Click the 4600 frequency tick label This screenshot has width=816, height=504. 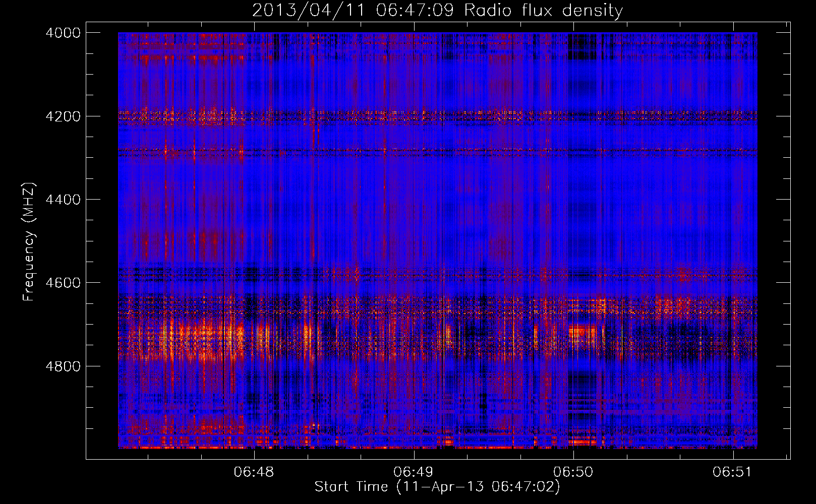[63, 283]
